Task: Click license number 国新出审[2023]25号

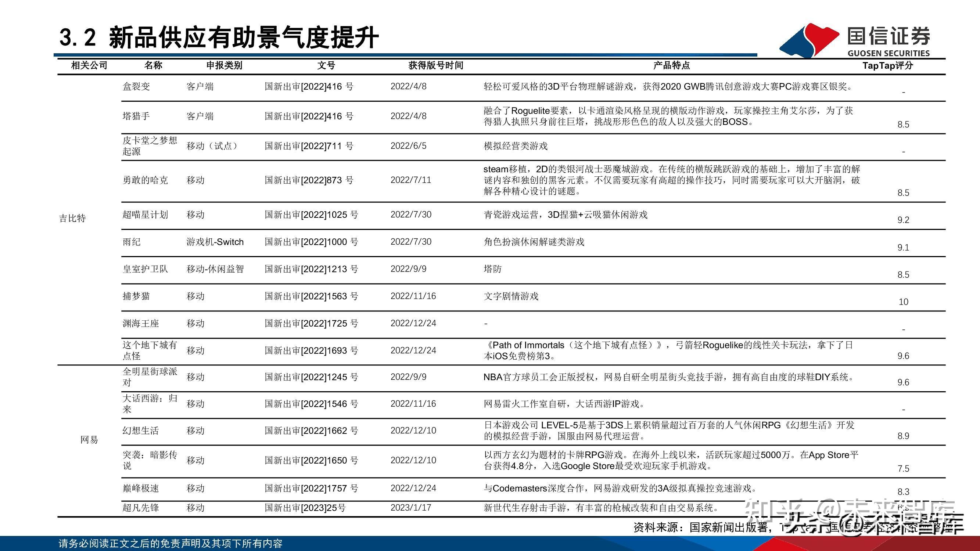Action: (305, 508)
